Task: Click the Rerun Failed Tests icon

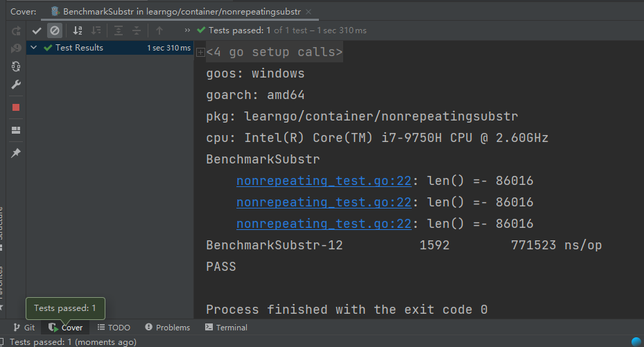Action: [16, 48]
